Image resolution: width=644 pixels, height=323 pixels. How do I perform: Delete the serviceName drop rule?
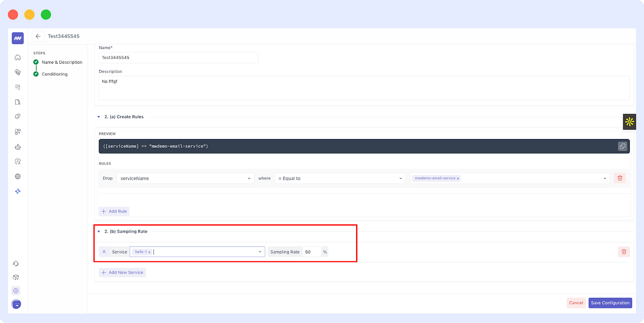click(620, 178)
